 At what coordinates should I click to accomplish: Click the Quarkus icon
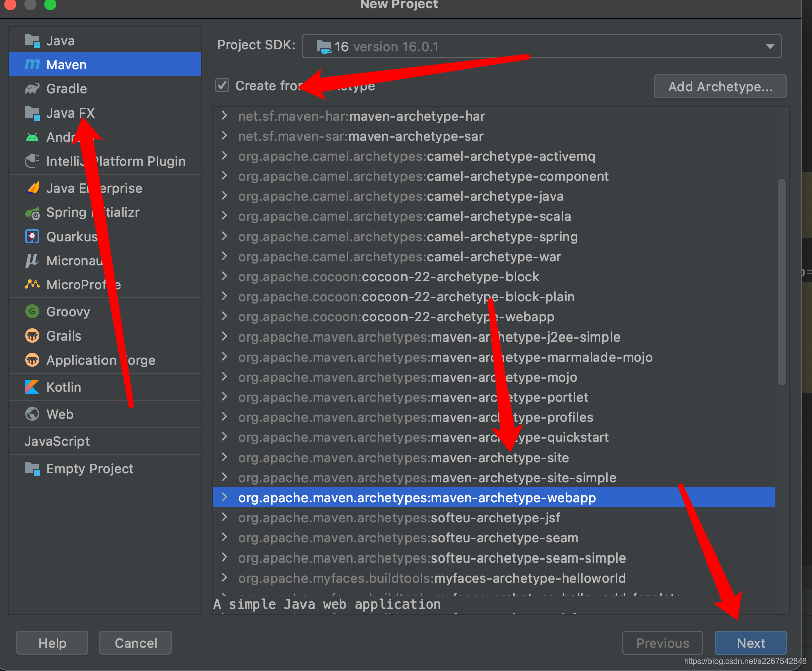coord(32,237)
